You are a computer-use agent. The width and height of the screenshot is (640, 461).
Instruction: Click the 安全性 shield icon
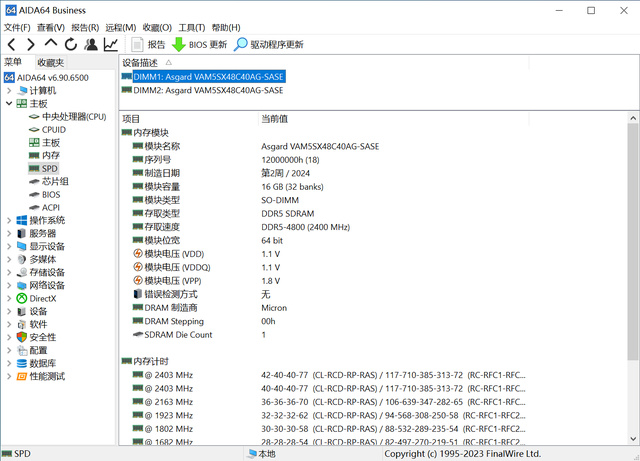pyautogui.click(x=22, y=337)
